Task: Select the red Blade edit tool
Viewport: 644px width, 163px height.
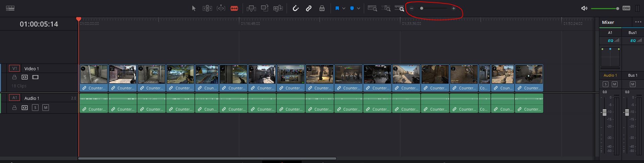Action: 234,8
